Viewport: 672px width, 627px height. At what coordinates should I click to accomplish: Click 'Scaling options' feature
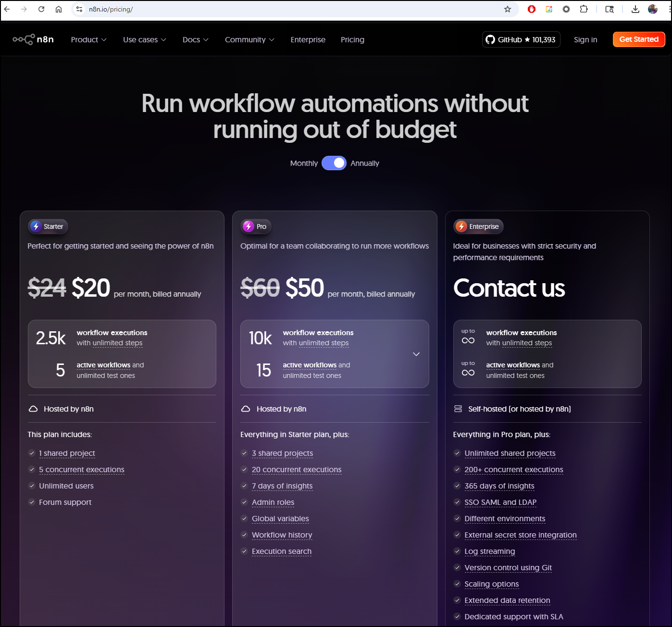[492, 584]
